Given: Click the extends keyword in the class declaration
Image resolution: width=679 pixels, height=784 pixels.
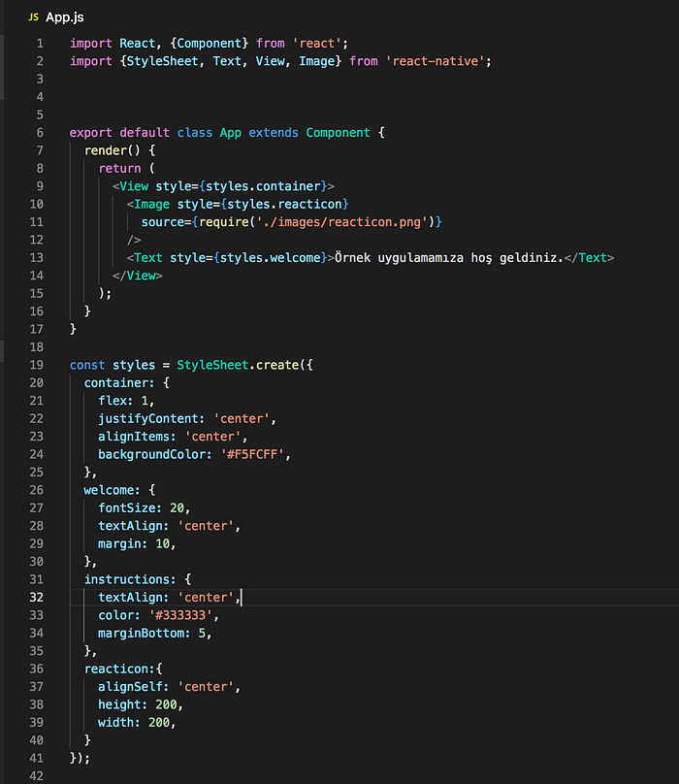Looking at the screenshot, I should [x=274, y=133].
